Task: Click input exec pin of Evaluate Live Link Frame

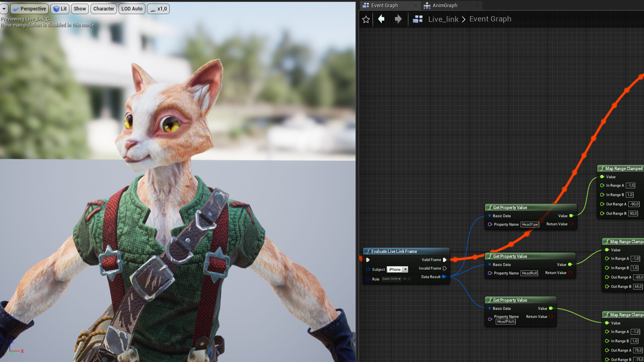Action: pyautogui.click(x=368, y=260)
